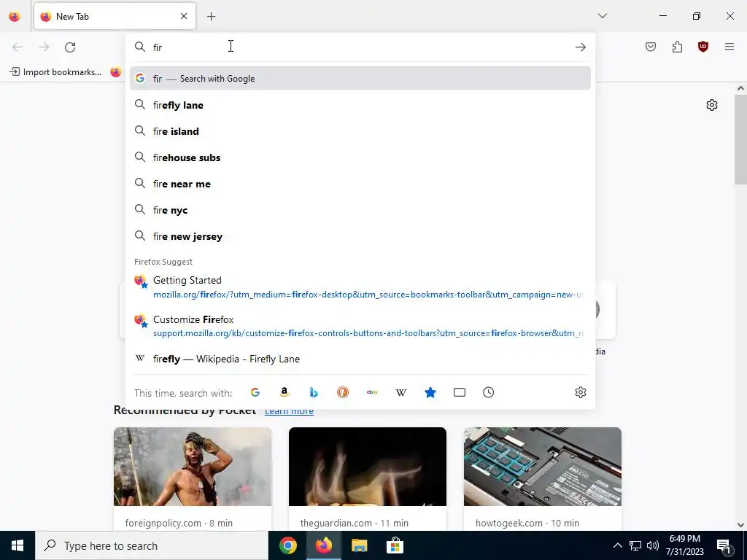Open a new tab with plus button
The height and width of the screenshot is (560, 747).
[x=211, y=17]
